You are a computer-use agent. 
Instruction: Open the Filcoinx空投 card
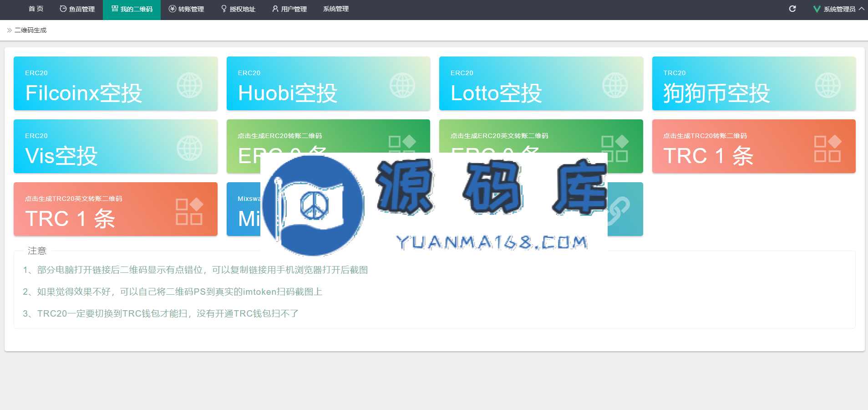(x=116, y=83)
